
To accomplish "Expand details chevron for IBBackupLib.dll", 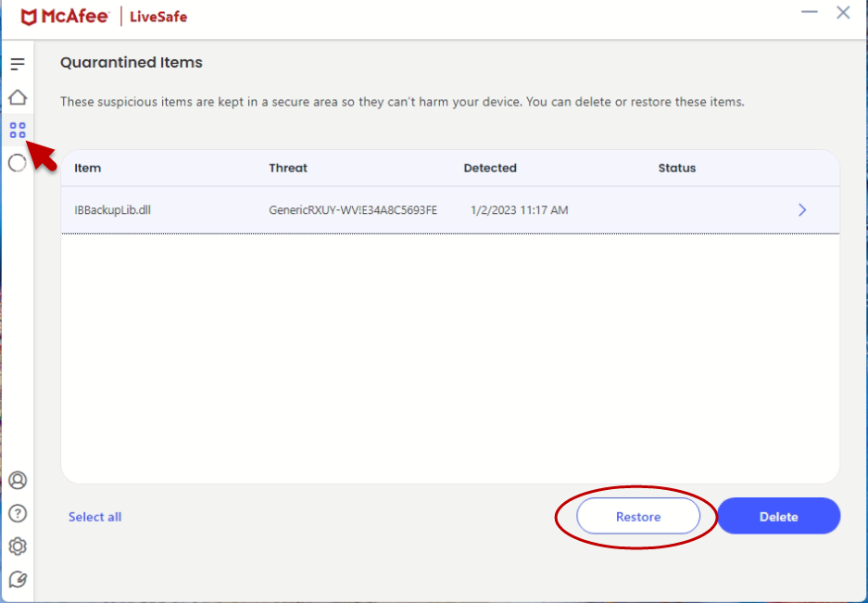I will (x=802, y=210).
